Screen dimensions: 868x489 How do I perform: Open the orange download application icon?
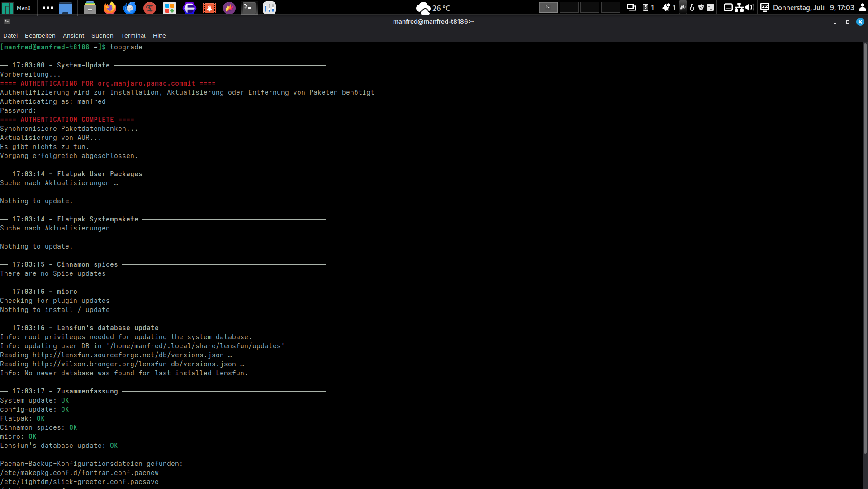[209, 8]
